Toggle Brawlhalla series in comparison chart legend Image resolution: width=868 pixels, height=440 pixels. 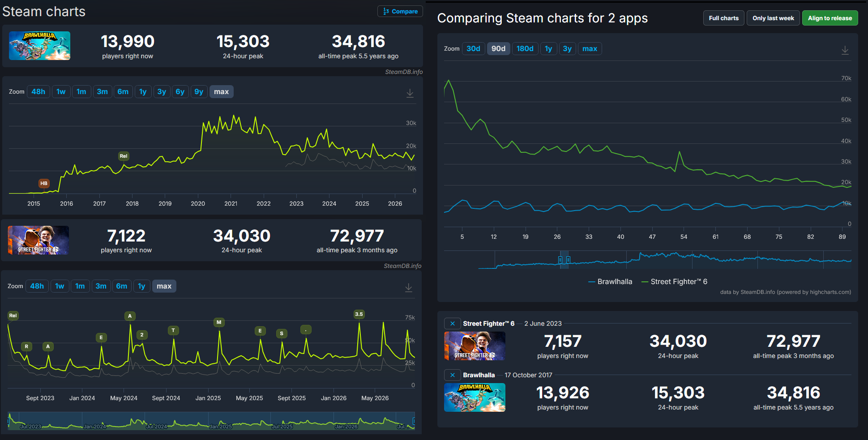click(x=610, y=282)
